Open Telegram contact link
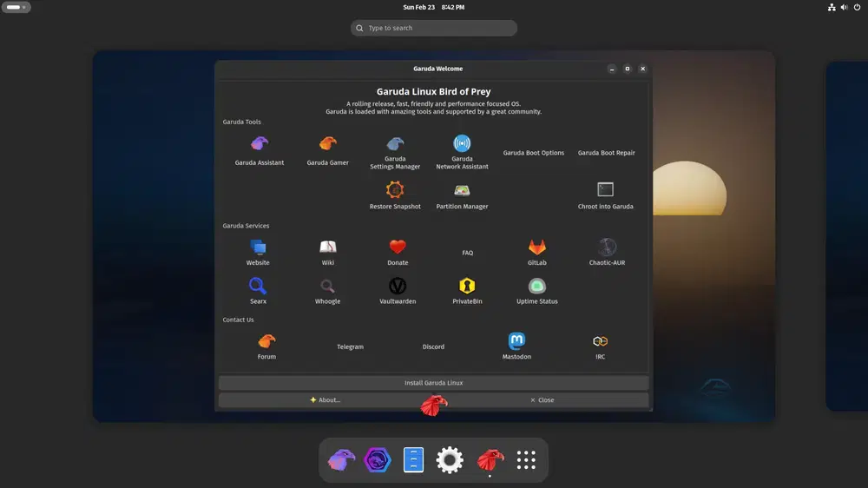The width and height of the screenshot is (868, 488). (x=350, y=346)
